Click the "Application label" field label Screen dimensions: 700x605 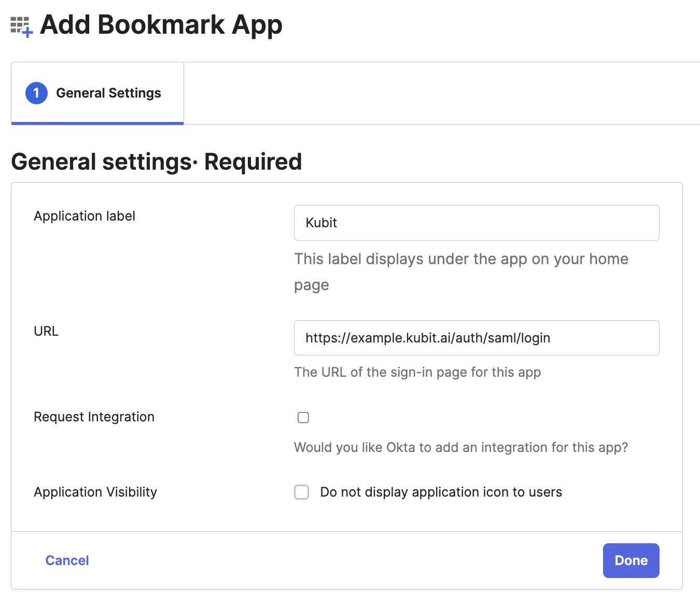pyautogui.click(x=85, y=216)
